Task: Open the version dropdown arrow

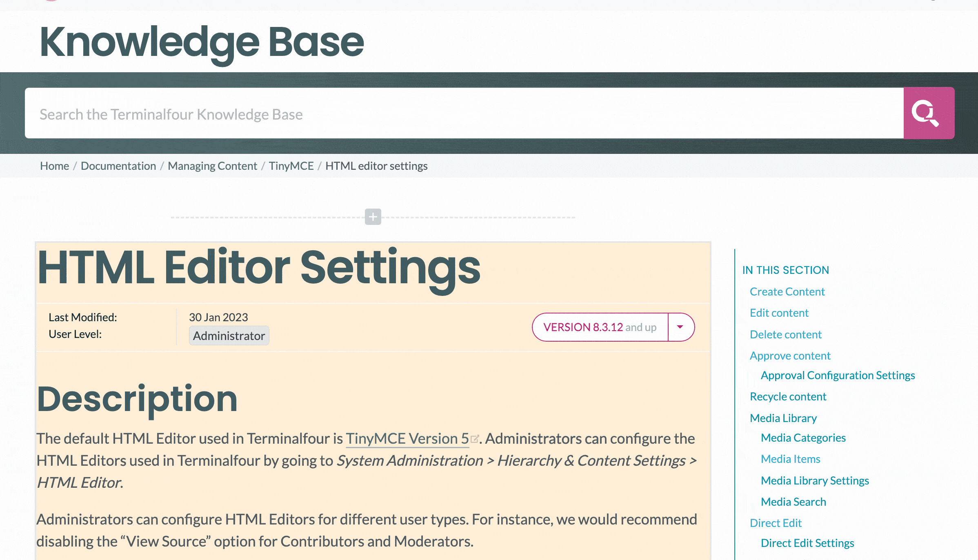Action: [680, 327]
